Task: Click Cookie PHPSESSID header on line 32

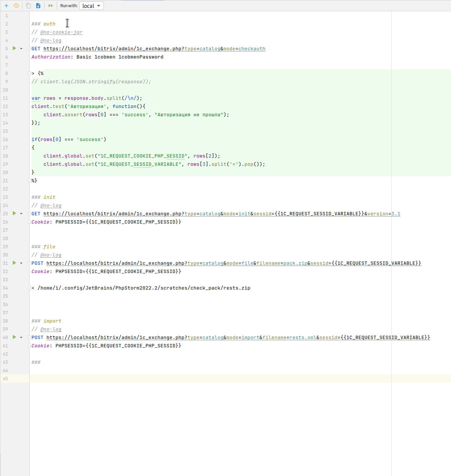Action: coord(106,272)
